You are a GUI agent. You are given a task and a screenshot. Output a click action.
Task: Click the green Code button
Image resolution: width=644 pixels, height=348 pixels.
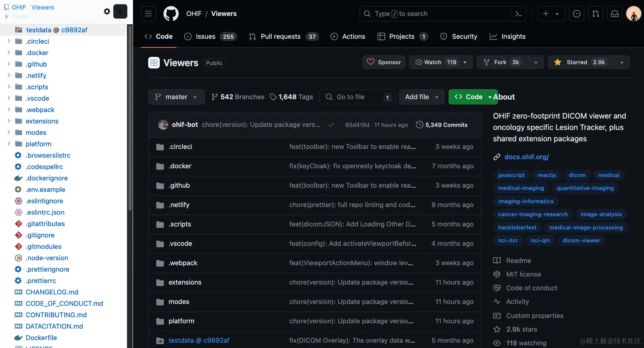473,97
